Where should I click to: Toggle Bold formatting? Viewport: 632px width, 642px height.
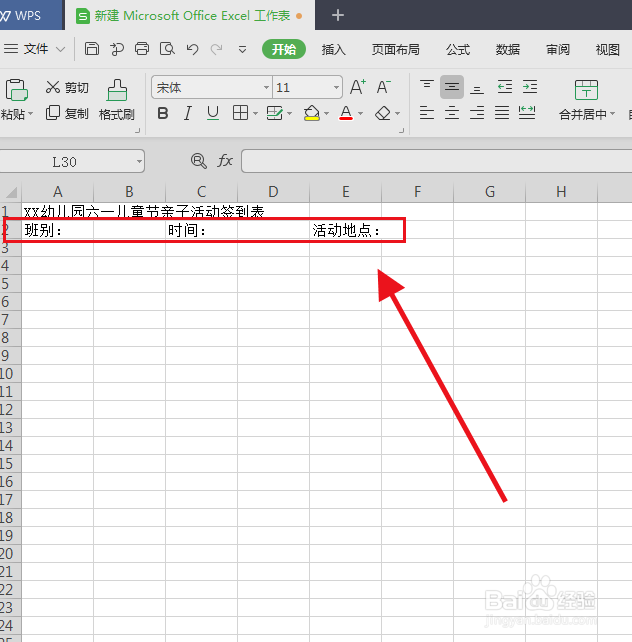163,113
